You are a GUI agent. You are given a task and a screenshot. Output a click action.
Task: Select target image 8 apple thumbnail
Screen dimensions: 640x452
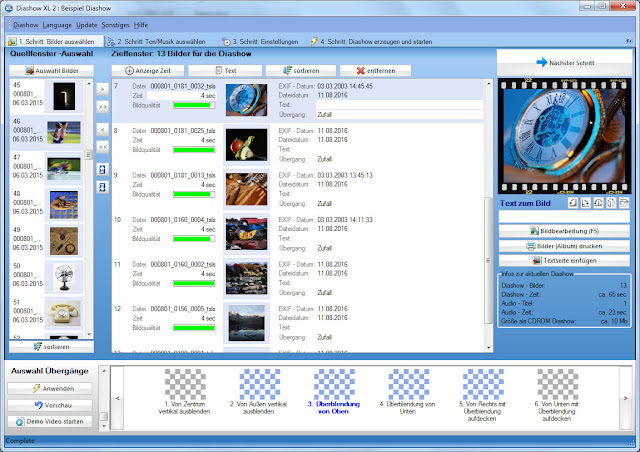[x=247, y=145]
